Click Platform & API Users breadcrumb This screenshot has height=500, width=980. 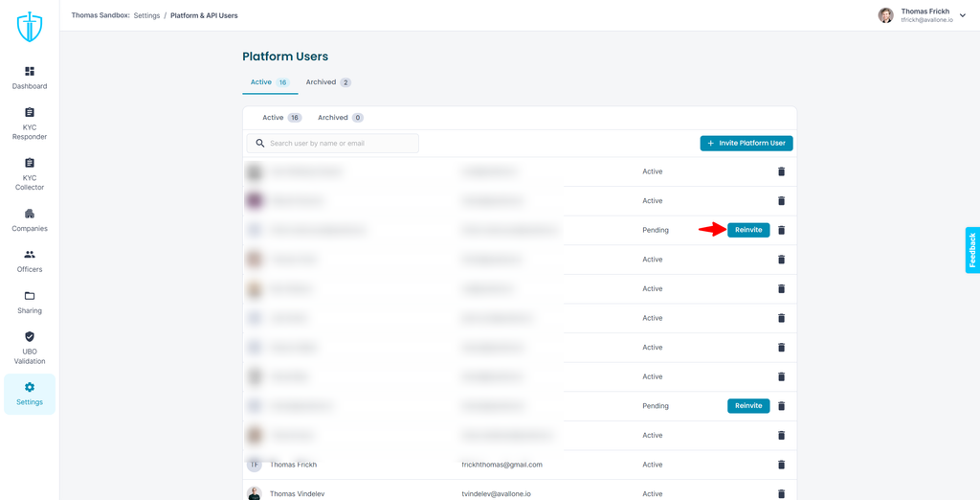click(x=204, y=15)
